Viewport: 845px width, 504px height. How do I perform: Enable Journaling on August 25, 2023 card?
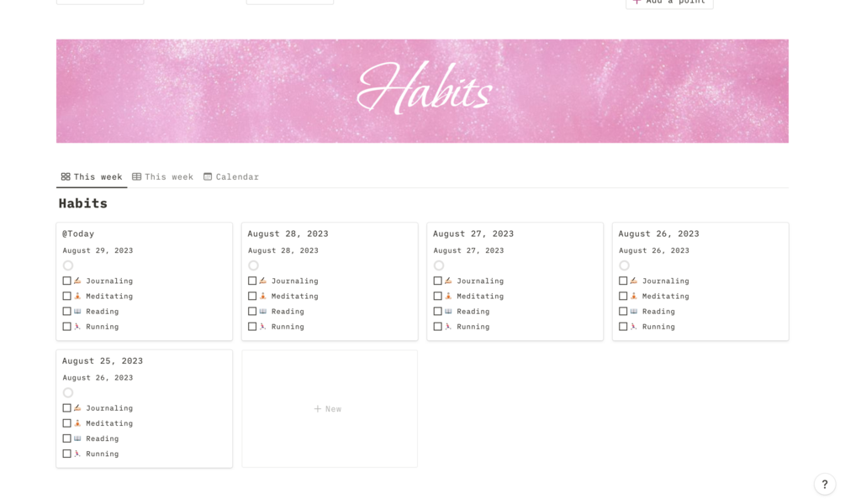click(66, 407)
